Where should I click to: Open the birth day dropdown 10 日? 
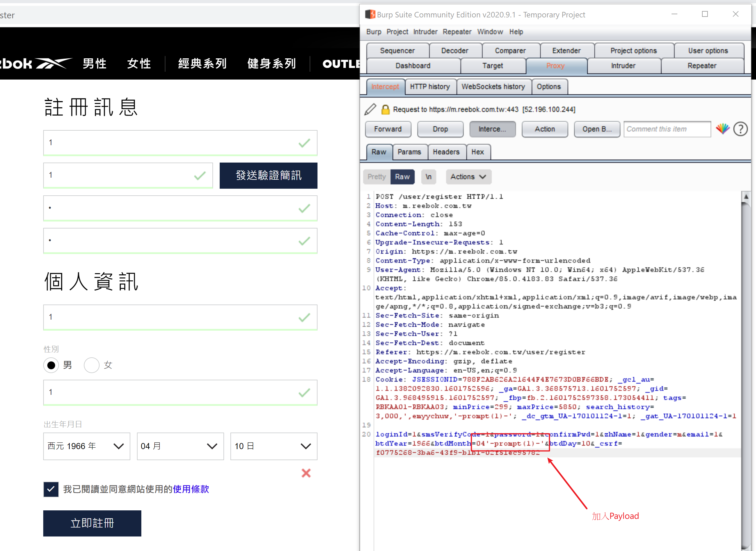coord(274,446)
